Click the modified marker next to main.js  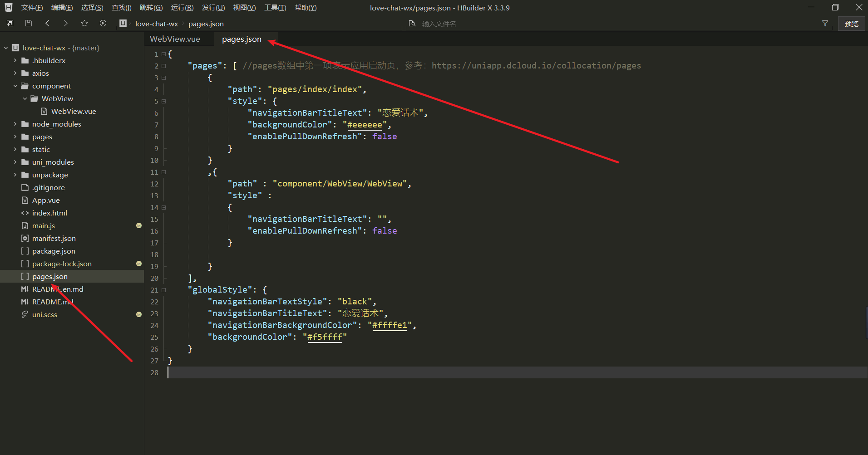(139, 225)
